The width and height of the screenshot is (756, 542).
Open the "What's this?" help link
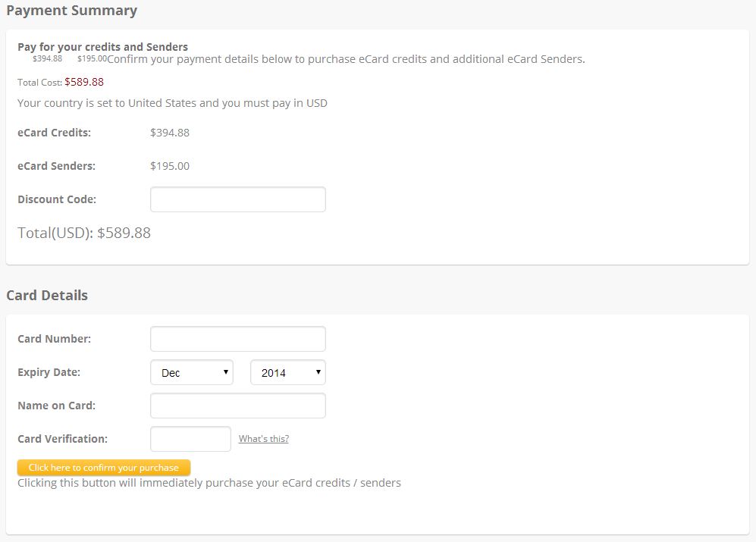(264, 439)
